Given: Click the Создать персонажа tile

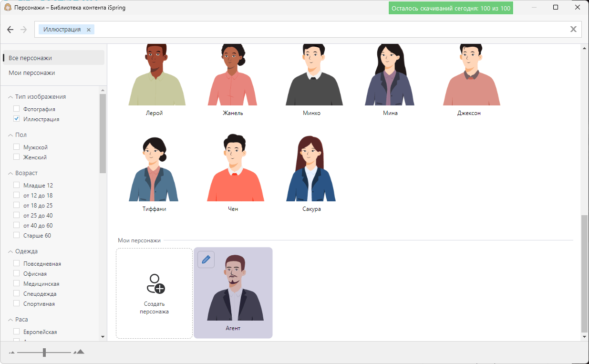Looking at the screenshot, I should click(x=154, y=292).
